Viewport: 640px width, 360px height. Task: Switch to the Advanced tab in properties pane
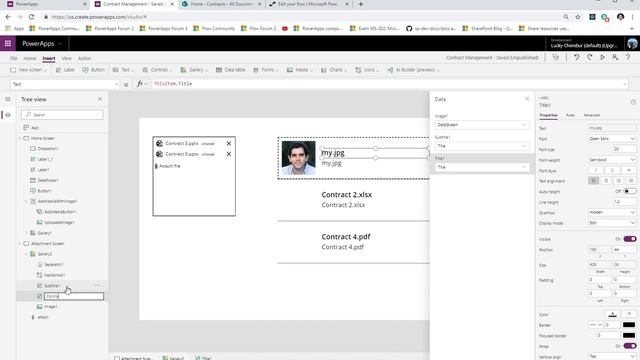[x=591, y=116]
